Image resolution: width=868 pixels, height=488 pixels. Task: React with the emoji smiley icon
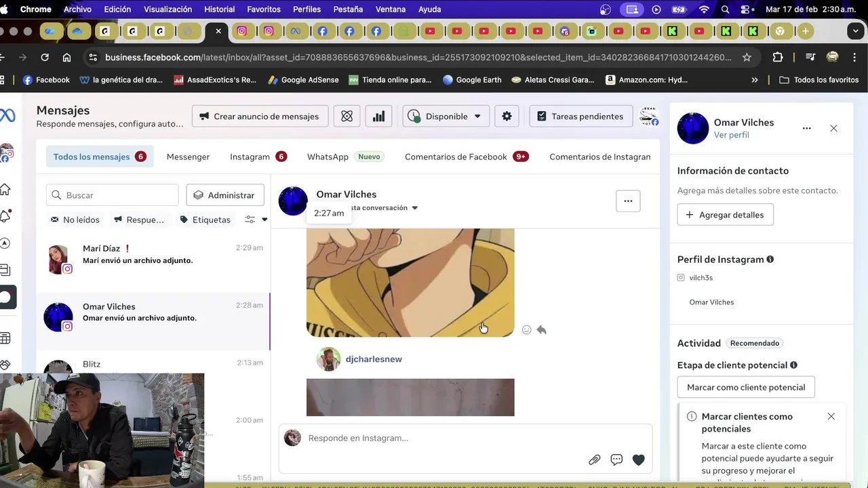pos(526,330)
